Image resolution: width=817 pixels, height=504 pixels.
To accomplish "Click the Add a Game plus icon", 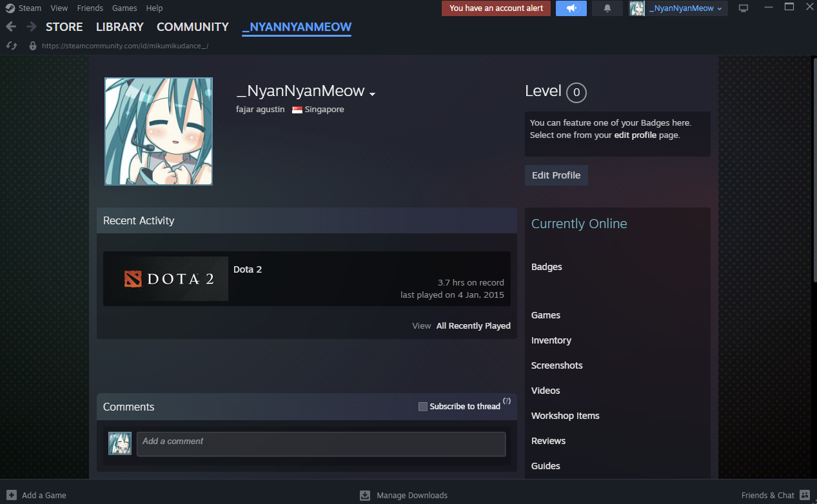I will point(12,495).
